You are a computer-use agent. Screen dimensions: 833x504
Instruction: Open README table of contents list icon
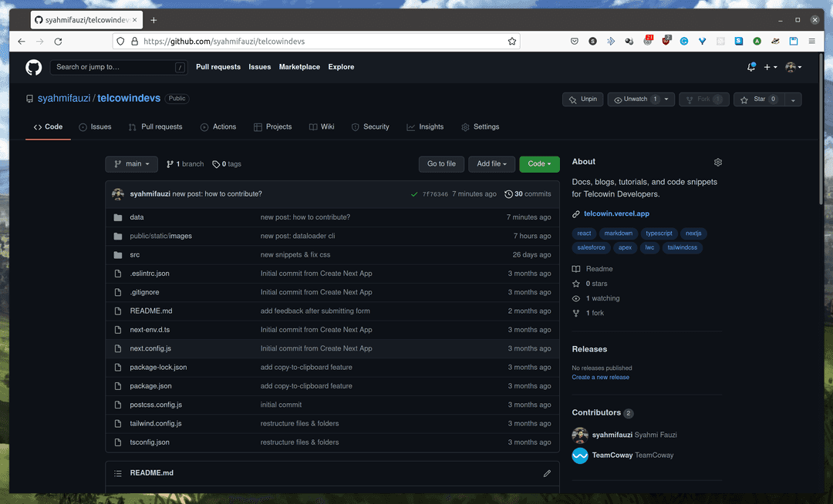point(118,473)
